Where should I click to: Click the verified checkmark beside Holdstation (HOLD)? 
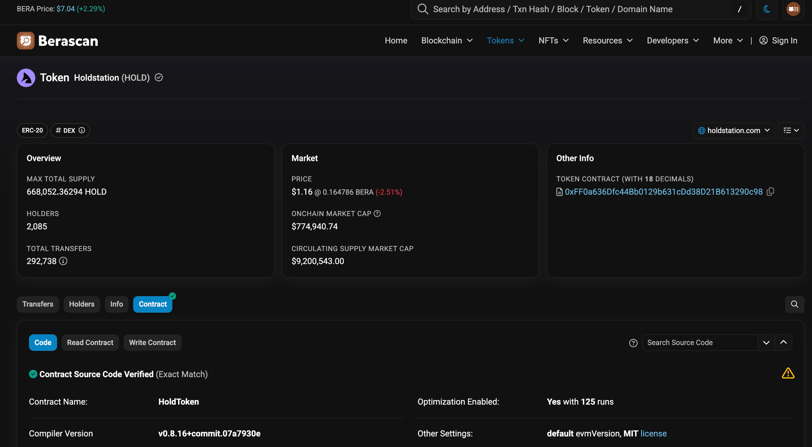coord(159,77)
